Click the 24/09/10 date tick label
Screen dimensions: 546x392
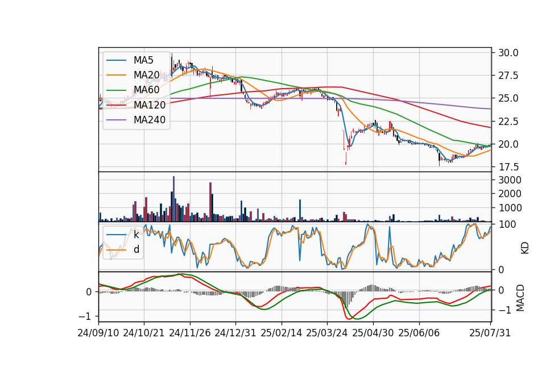pyautogui.click(x=98, y=333)
